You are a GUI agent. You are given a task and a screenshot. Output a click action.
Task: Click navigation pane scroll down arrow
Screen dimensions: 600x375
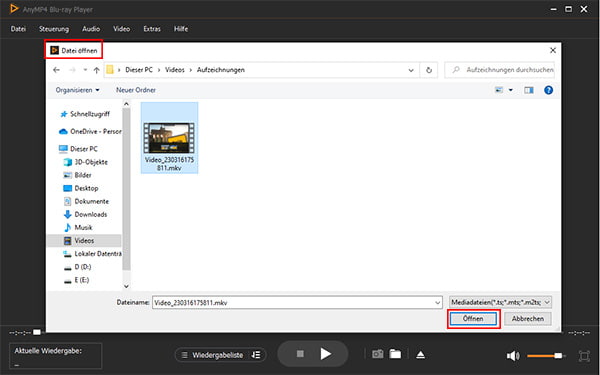[126, 286]
